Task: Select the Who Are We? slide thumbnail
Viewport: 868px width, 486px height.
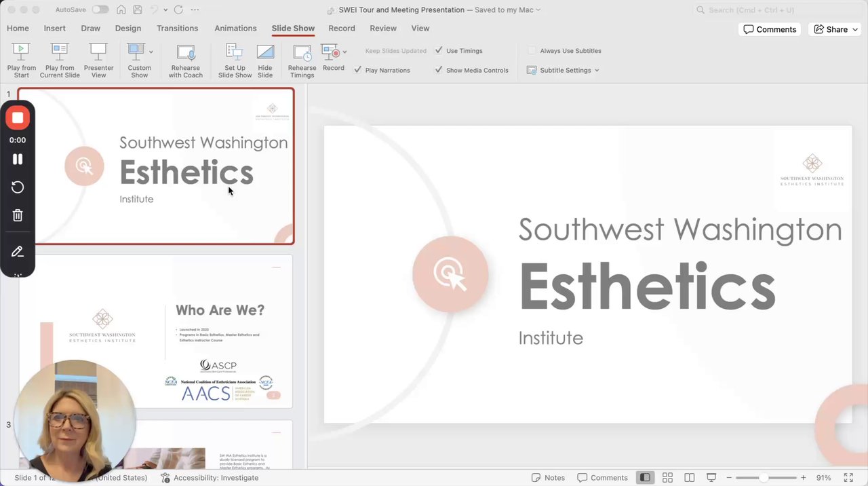Action: (156, 331)
